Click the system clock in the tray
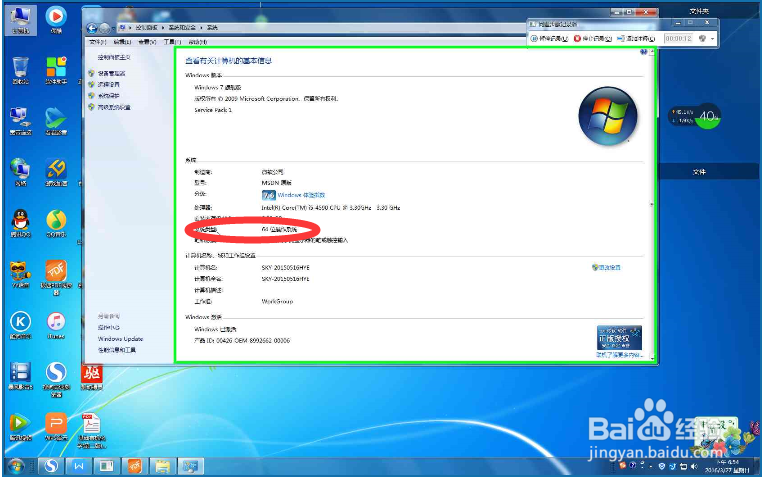766x480 pixels. click(728, 466)
